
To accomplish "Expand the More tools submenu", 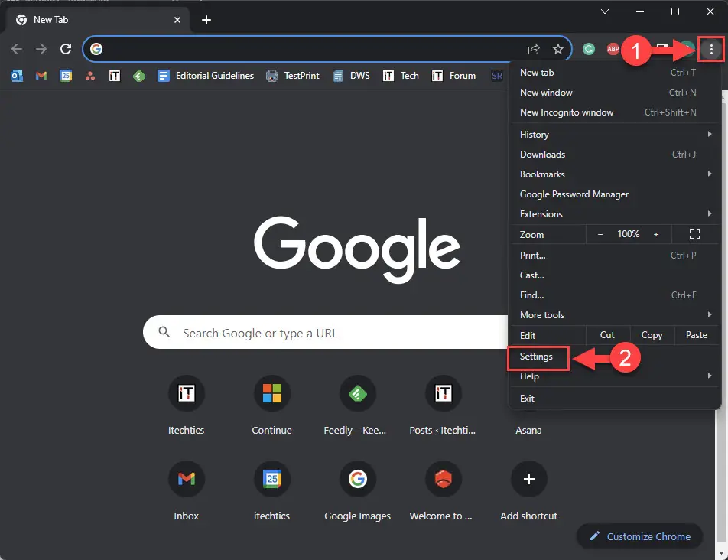I will 616,315.
